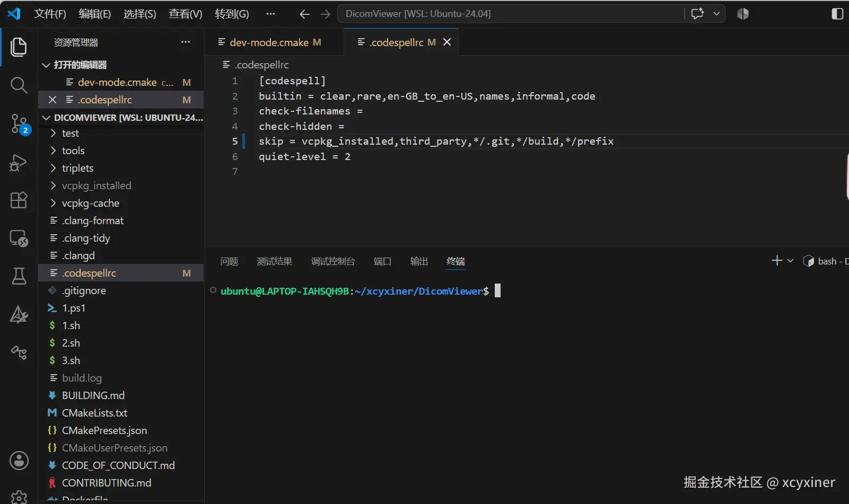
Task: Open the CONTRIBUTING.md file
Action: click(x=121, y=483)
